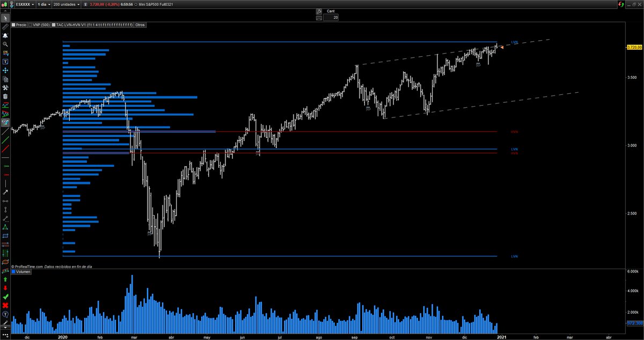
Task: Select the arrow cursor tool
Action: click(5, 18)
